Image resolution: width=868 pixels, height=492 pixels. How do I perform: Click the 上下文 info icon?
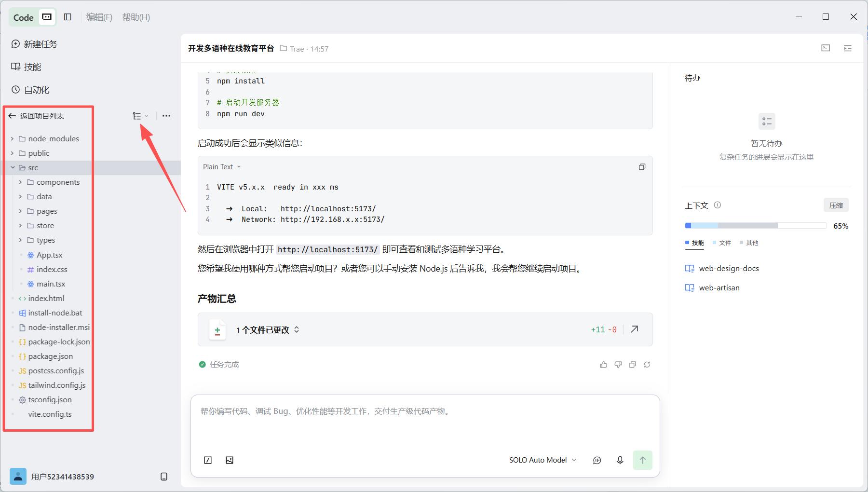click(x=718, y=205)
